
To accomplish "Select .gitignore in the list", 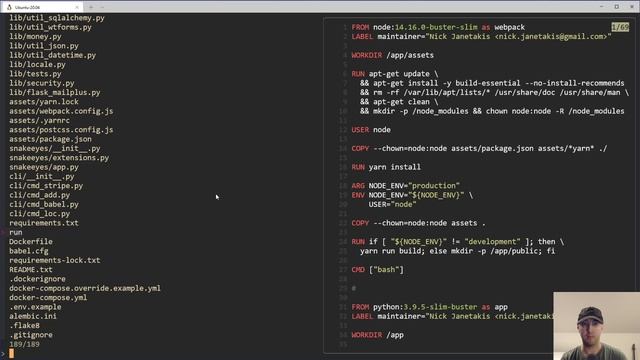I will pyautogui.click(x=31, y=335).
